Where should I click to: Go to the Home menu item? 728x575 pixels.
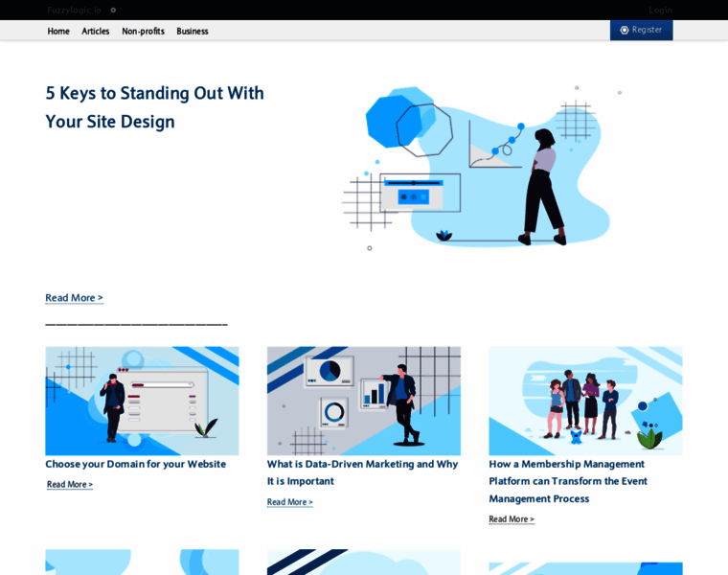(58, 31)
